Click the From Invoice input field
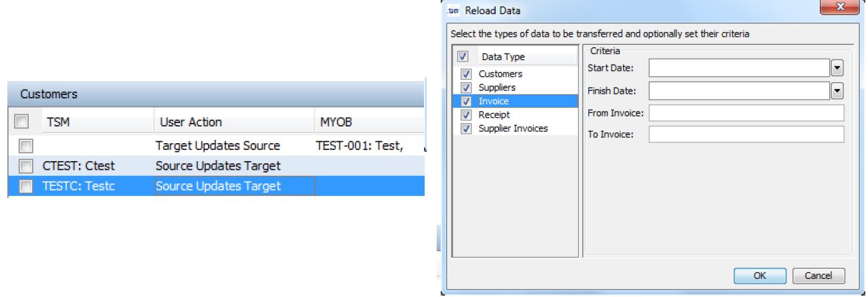This screenshot has height=297, width=868. pos(746,112)
